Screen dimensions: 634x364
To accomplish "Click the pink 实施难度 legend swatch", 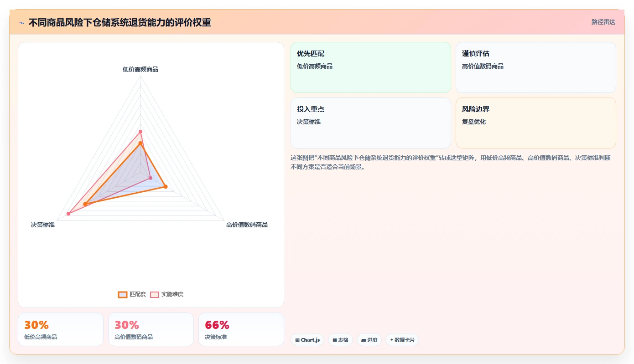I will pyautogui.click(x=155, y=294).
